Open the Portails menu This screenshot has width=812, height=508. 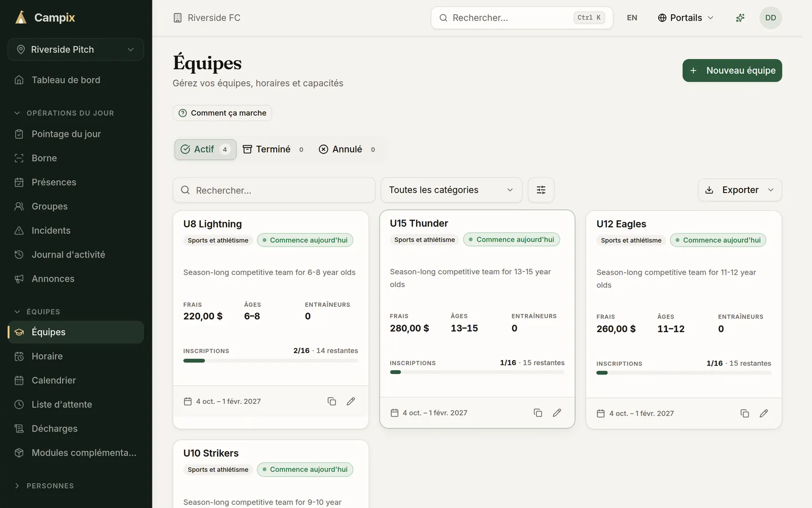coord(686,18)
